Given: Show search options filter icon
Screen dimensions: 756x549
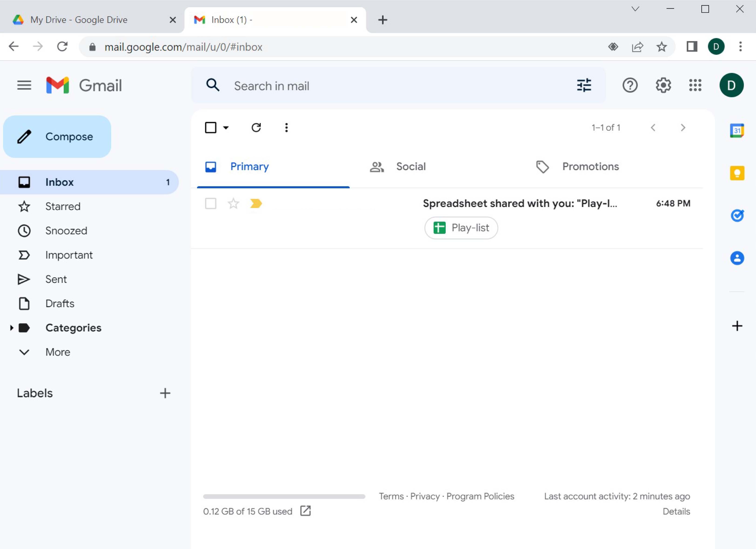Looking at the screenshot, I should pyautogui.click(x=584, y=85).
